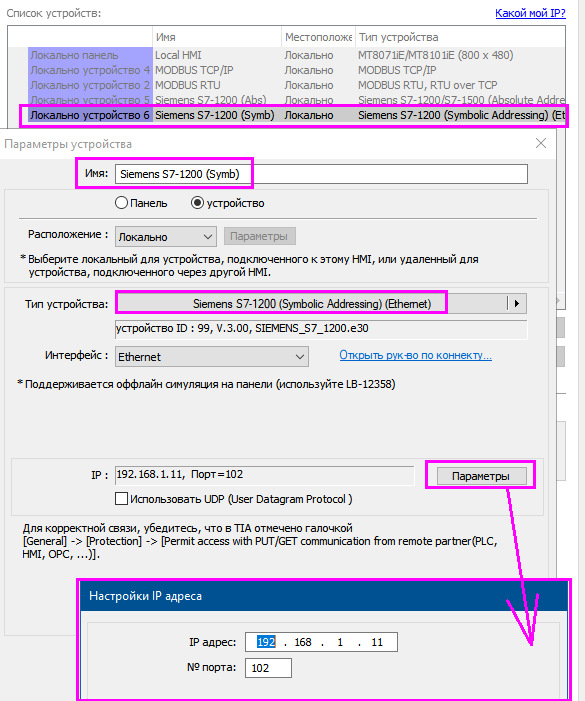Click the IP Параметры button
The height and width of the screenshot is (701, 585).
point(481,476)
